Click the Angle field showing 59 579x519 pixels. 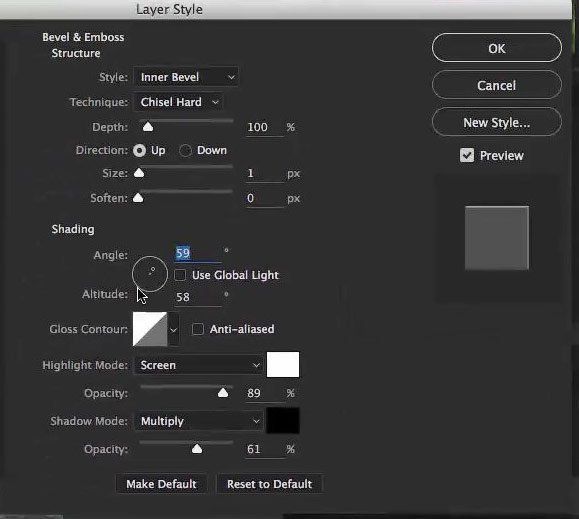pyautogui.click(x=198, y=254)
